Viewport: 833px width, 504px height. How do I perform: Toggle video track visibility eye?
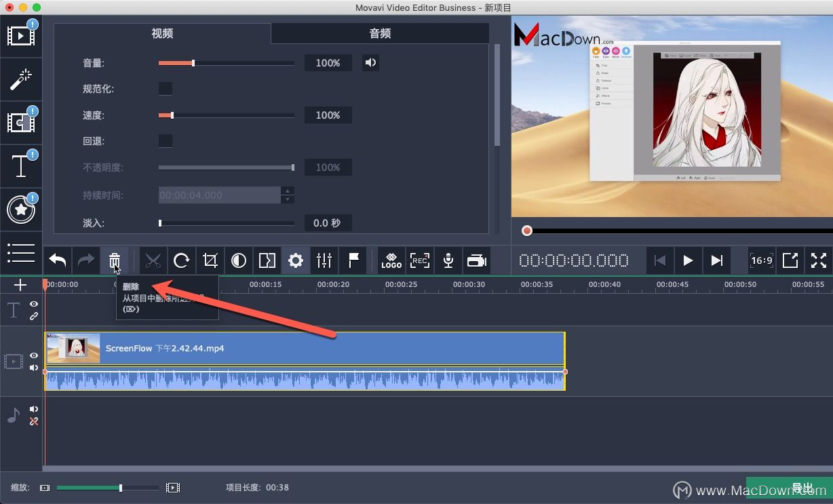pos(34,355)
